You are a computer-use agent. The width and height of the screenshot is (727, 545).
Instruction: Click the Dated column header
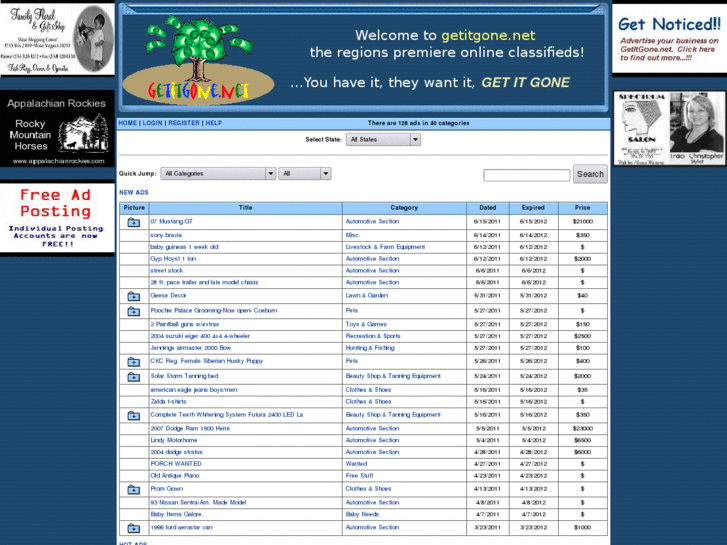click(488, 208)
